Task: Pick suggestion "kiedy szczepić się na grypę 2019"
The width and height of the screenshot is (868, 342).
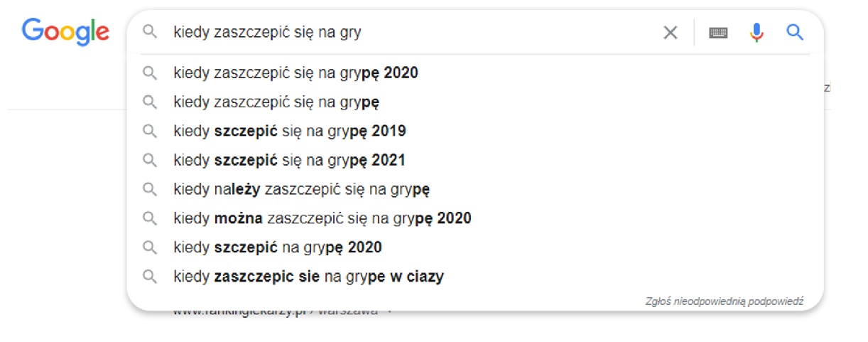Action: pos(290,131)
